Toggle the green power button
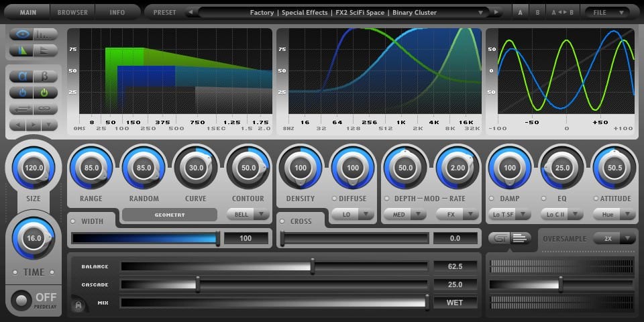Viewport: 644px width, 322px height. coord(45,93)
